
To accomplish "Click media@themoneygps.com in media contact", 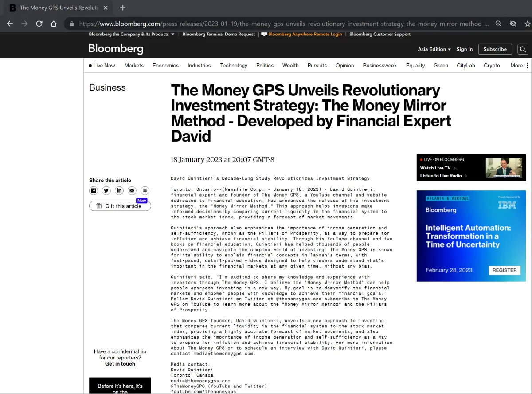I will pos(201,381).
